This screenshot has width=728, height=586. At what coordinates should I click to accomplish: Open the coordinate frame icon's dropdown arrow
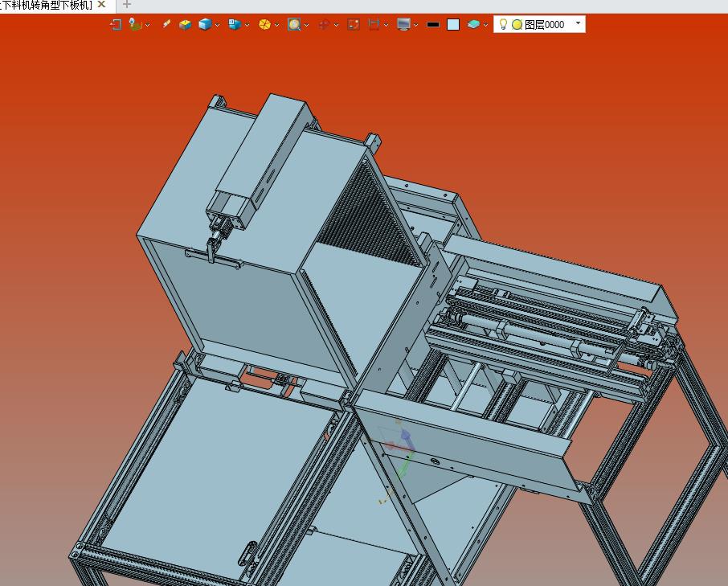(148, 25)
